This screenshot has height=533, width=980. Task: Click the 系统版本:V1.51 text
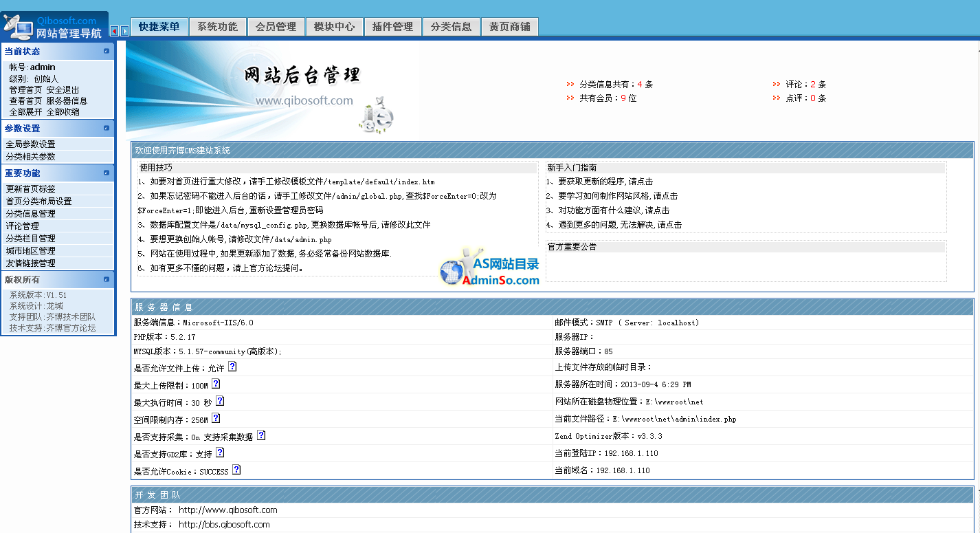[38, 294]
